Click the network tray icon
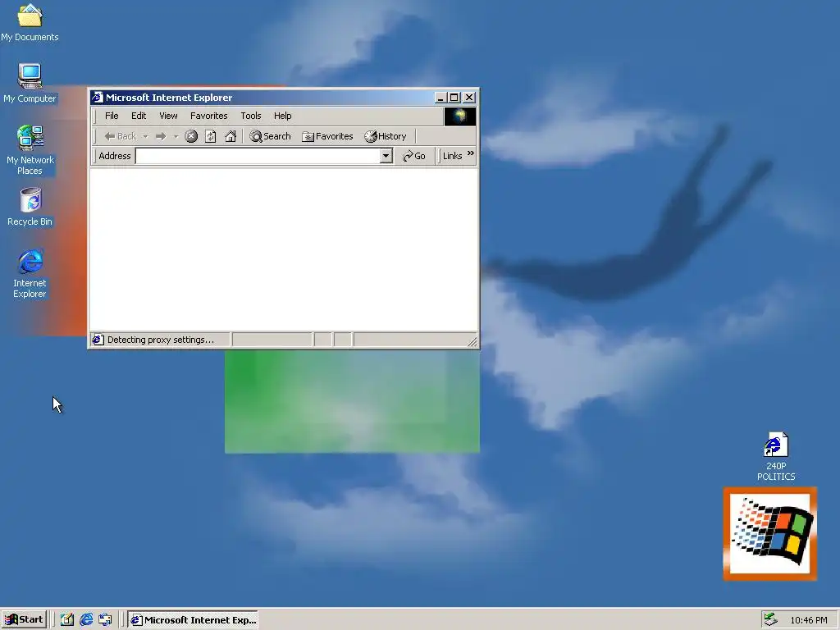 point(770,619)
